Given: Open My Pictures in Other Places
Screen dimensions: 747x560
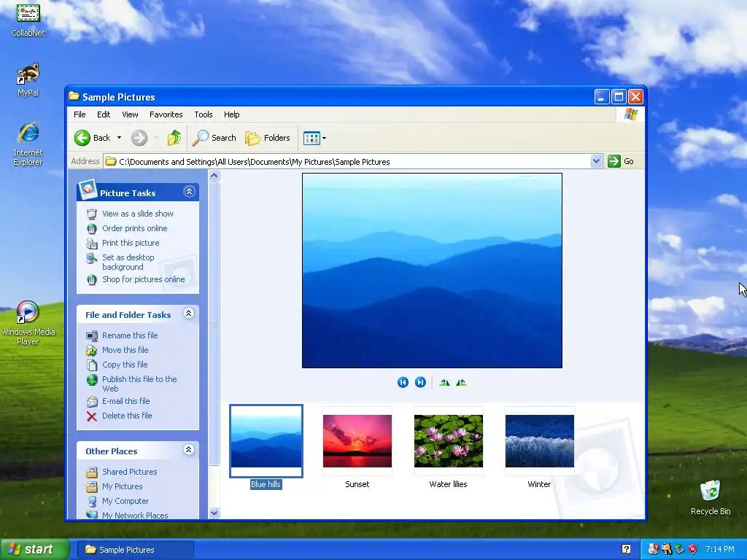Looking at the screenshot, I should point(122,486).
